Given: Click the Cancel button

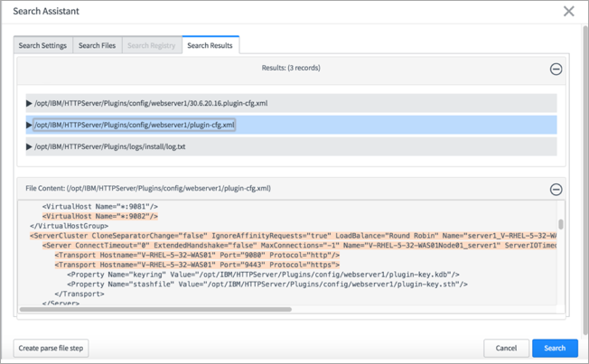Looking at the screenshot, I should (x=506, y=349).
